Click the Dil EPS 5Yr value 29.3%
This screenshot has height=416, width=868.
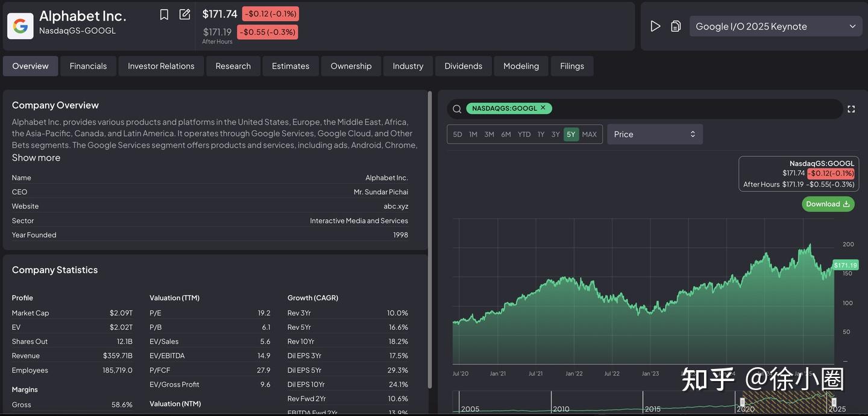[x=398, y=370]
